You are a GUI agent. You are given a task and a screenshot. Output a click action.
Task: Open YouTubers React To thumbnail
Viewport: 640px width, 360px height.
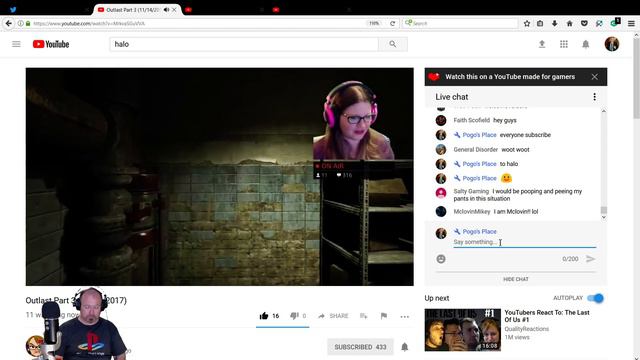(462, 330)
